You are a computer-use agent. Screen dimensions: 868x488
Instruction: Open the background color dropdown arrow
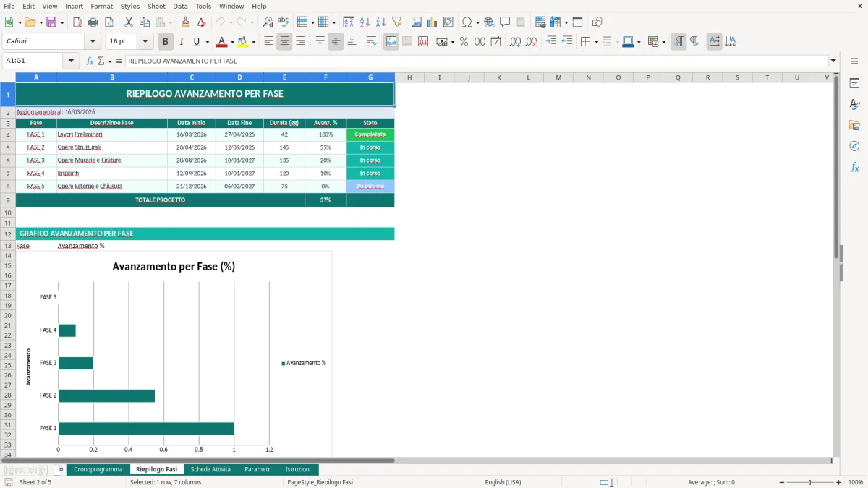click(253, 42)
